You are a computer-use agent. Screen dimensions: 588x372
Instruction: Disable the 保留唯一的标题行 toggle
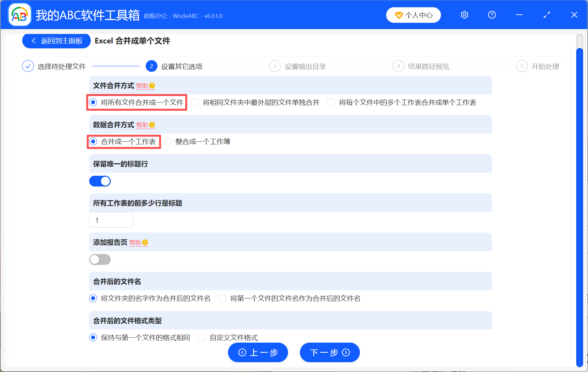(x=100, y=181)
